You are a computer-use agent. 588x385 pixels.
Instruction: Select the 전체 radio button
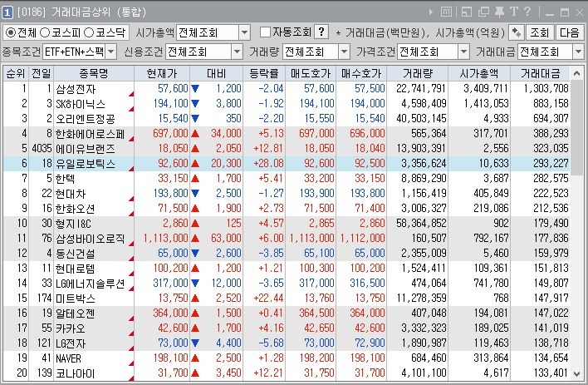tap(11, 33)
